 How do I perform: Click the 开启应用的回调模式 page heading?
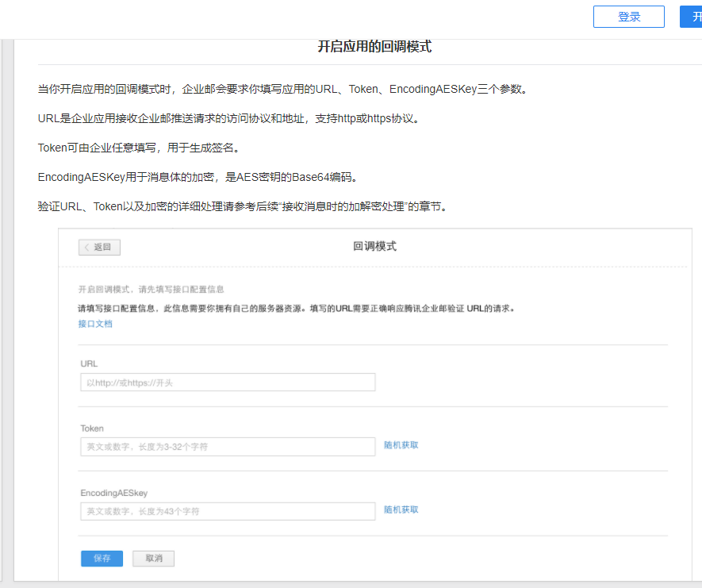pyautogui.click(x=374, y=47)
